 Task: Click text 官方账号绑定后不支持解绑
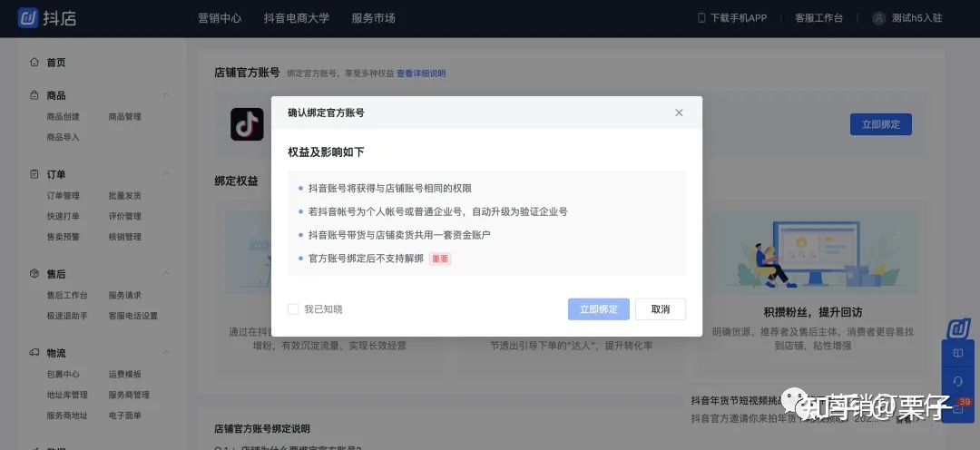(366, 259)
